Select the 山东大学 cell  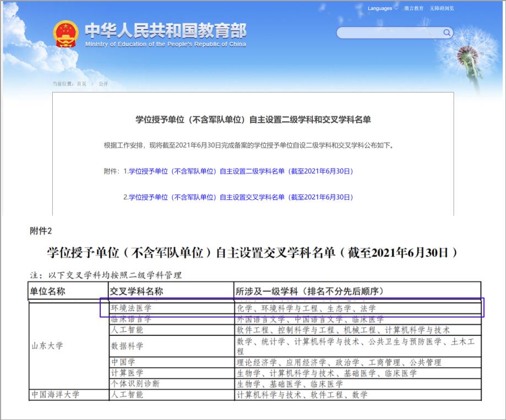[x=68, y=346]
